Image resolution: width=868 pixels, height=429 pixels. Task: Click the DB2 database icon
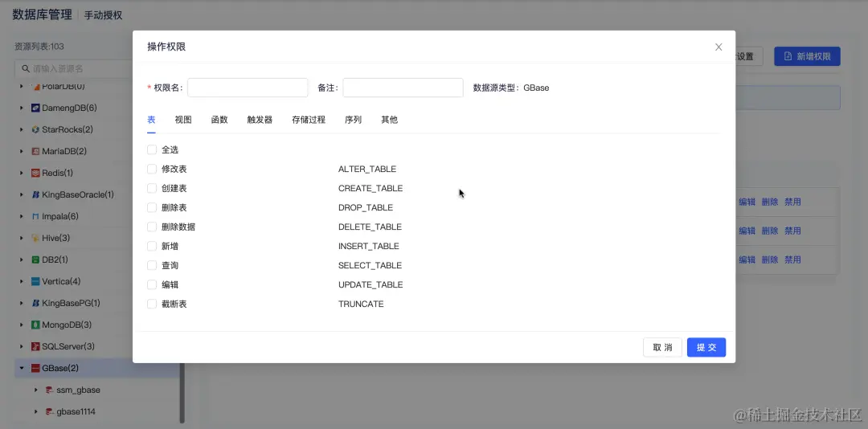click(x=35, y=259)
